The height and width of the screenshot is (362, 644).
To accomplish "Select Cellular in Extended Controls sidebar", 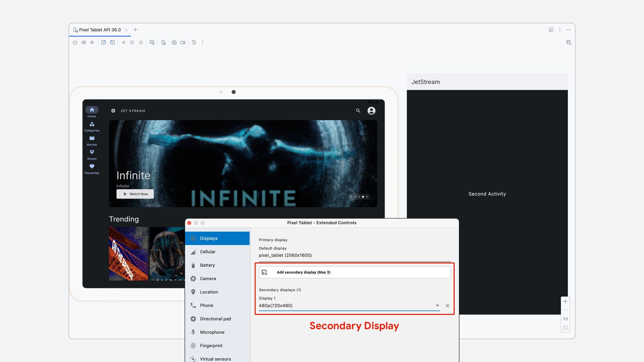I will click(x=217, y=252).
